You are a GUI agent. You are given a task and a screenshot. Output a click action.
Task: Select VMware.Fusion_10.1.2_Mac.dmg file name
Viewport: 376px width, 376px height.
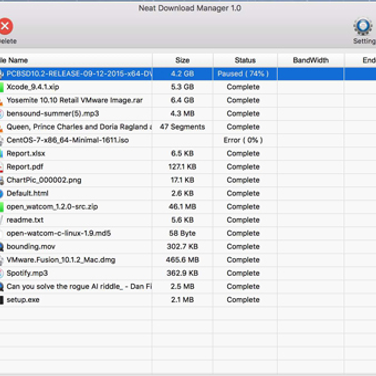click(61, 260)
